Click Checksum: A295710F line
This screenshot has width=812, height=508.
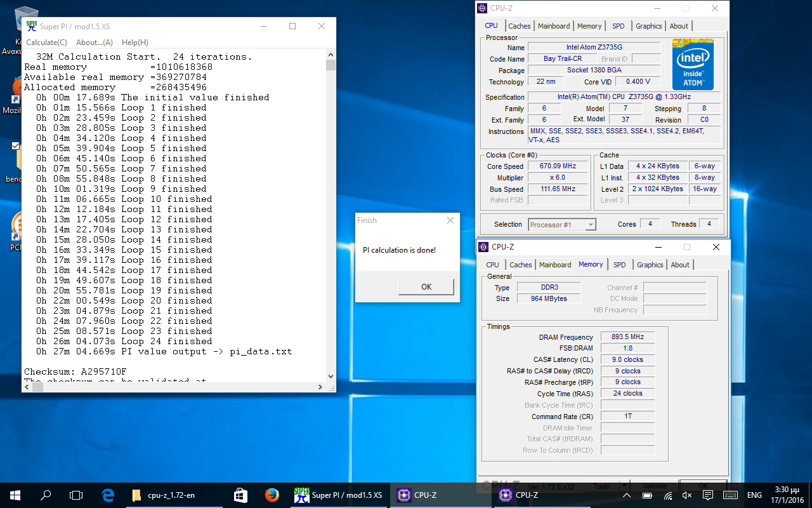[x=75, y=371]
